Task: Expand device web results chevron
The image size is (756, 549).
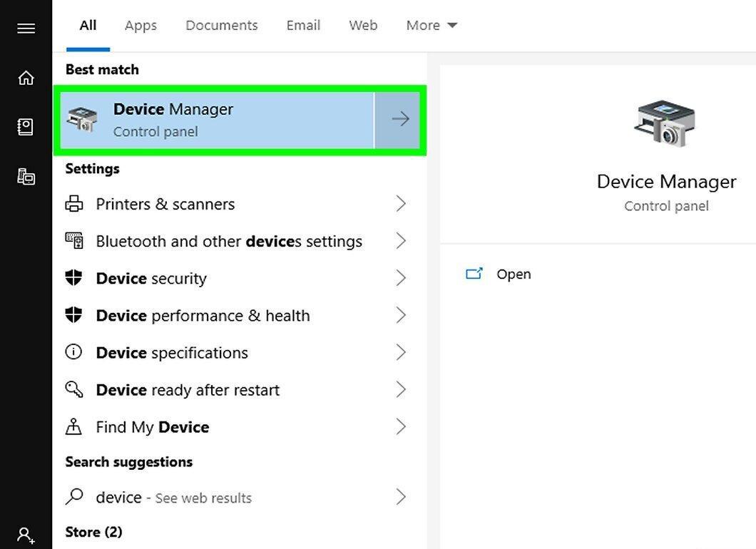Action: tap(401, 496)
